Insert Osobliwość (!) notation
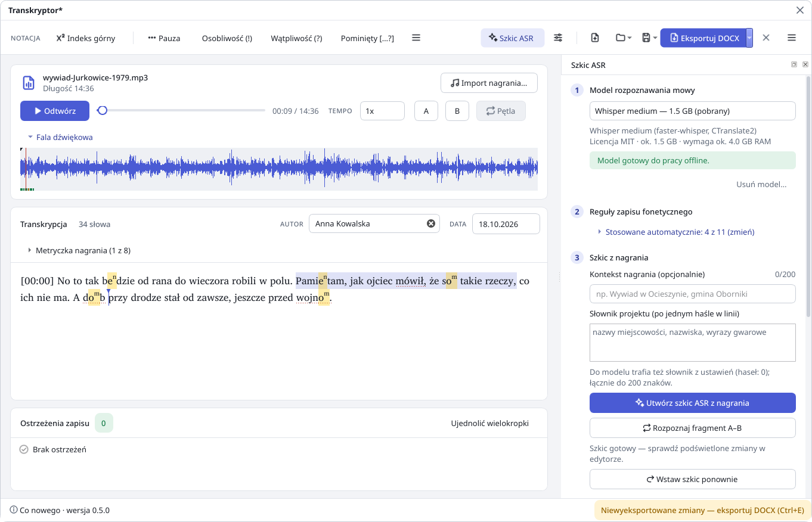812x522 pixels. (227, 38)
